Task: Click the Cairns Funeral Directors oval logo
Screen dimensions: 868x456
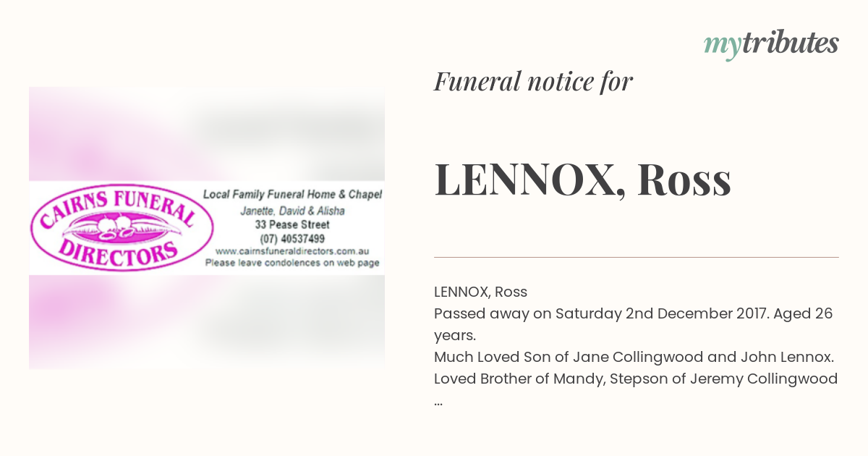Action: [x=121, y=227]
